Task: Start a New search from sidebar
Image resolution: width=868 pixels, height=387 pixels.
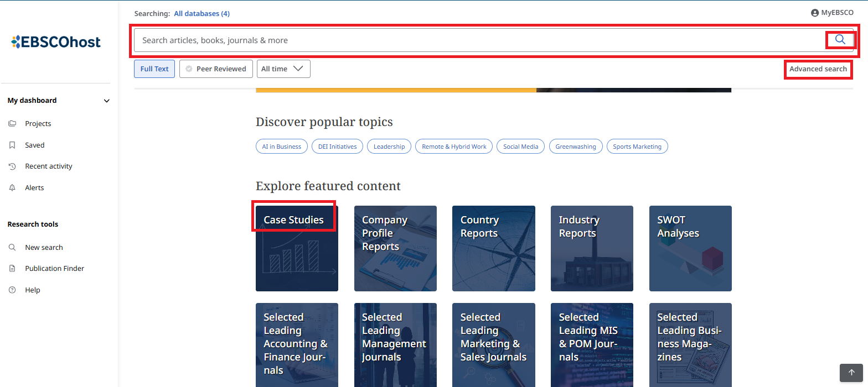Action: pos(44,248)
